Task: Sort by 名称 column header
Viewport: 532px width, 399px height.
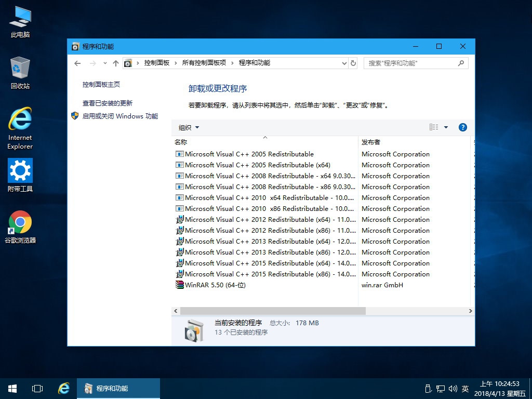Action: pos(265,142)
